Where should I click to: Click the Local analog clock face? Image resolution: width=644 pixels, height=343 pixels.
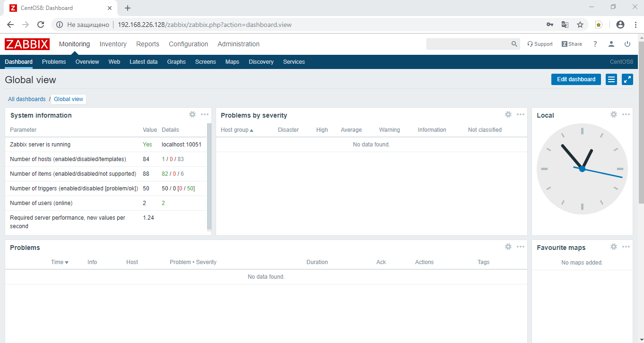coord(582,169)
